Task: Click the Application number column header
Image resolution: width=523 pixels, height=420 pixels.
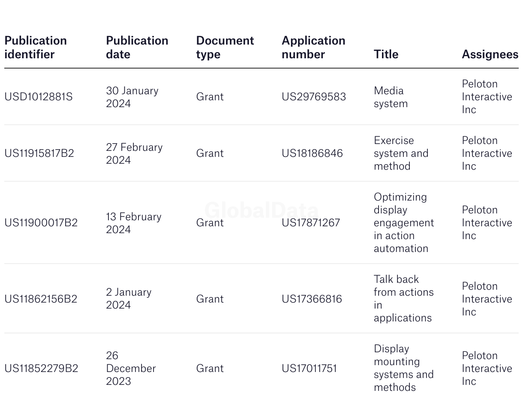Action: point(313,47)
